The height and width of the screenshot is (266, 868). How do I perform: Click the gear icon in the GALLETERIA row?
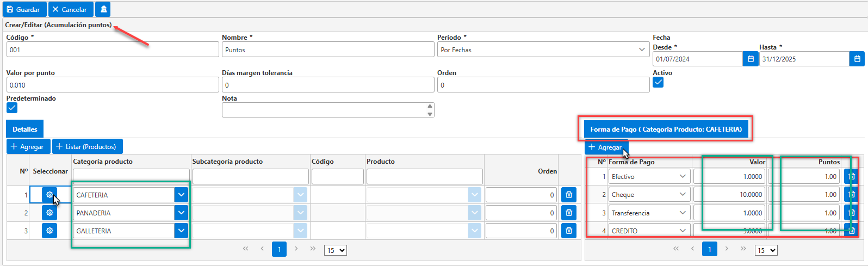tap(49, 231)
